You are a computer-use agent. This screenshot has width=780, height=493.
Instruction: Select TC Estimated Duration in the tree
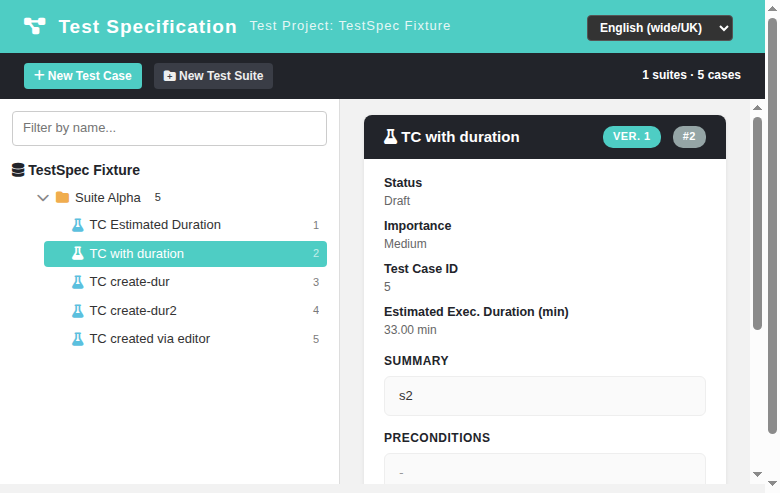coord(185,225)
